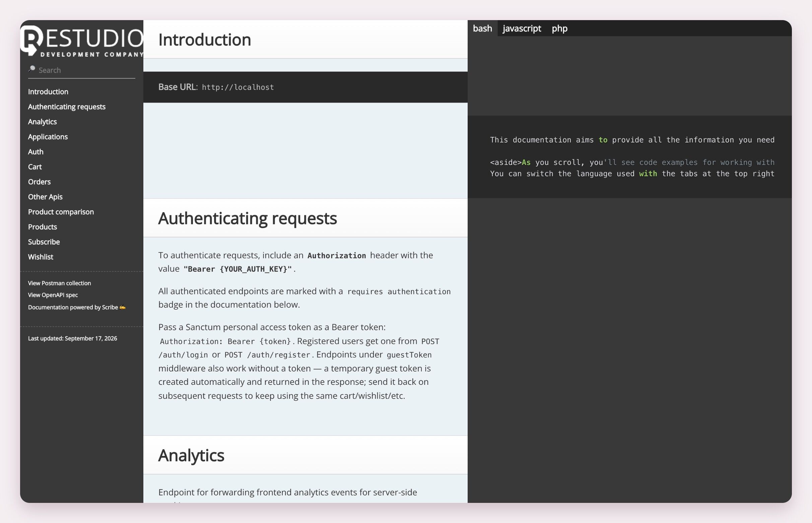
Task: Click the search magnifier icon
Action: tap(32, 69)
